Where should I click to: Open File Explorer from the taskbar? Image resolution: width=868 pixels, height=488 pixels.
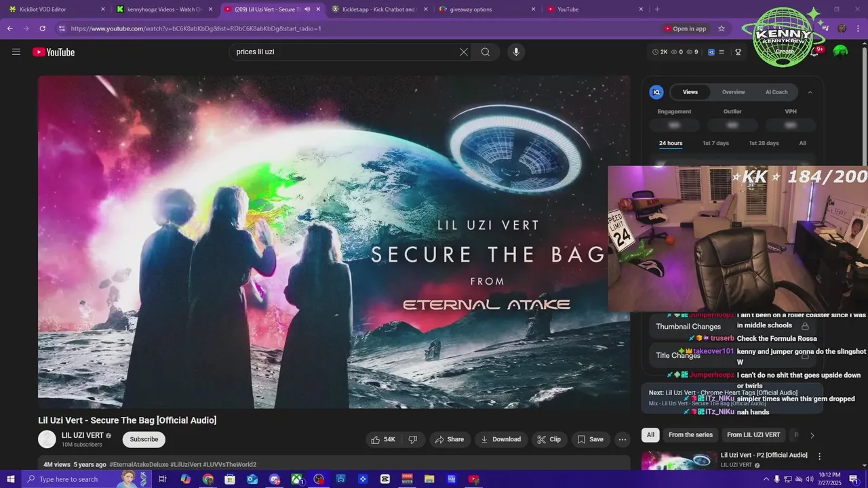click(x=429, y=479)
